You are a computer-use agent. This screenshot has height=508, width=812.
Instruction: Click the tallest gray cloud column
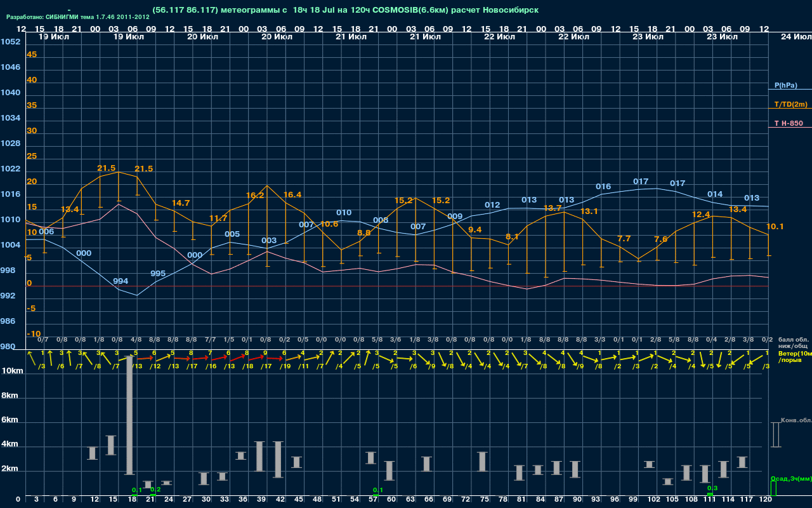click(129, 415)
